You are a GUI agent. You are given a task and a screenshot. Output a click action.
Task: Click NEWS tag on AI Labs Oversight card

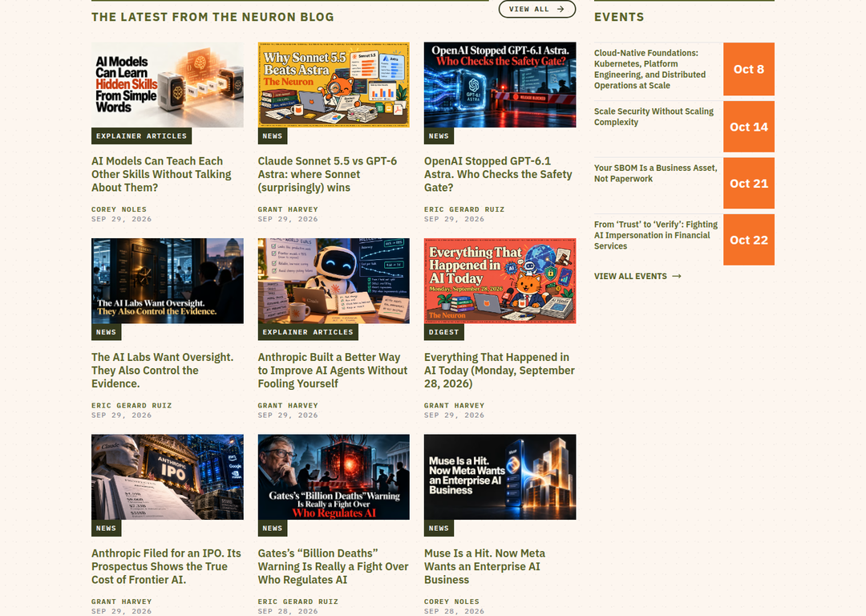pos(106,332)
